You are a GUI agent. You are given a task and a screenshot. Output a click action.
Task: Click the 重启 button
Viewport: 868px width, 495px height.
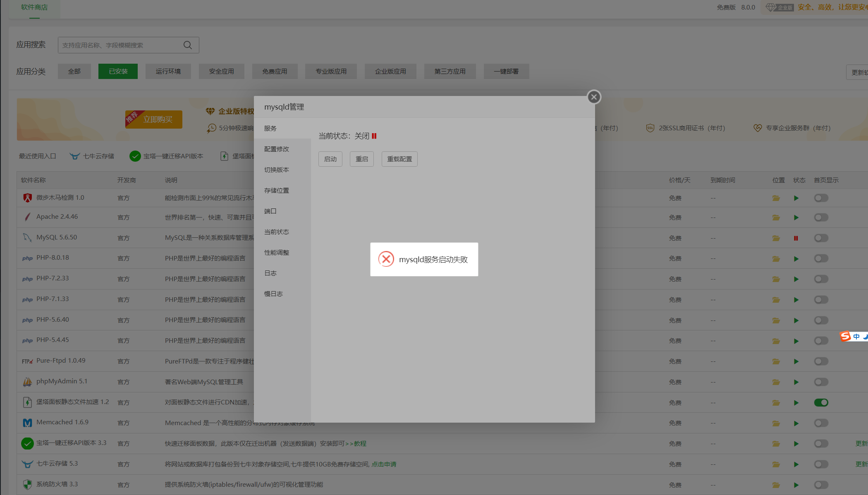click(x=362, y=159)
